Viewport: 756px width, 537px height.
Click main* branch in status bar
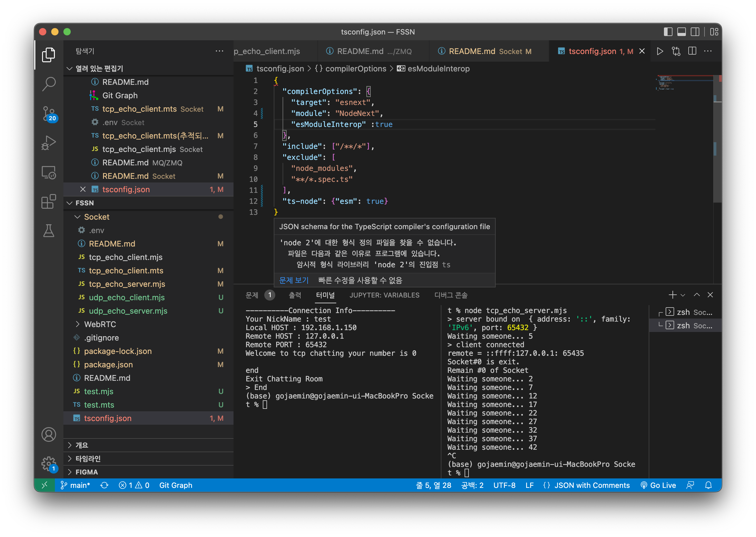click(x=75, y=485)
